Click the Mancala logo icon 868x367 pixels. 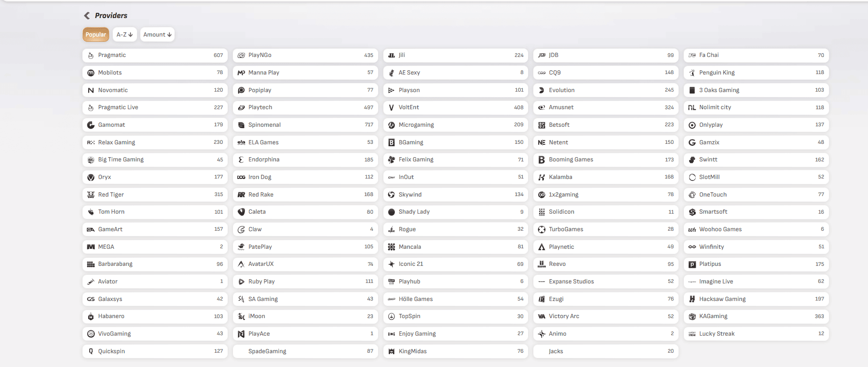392,247
